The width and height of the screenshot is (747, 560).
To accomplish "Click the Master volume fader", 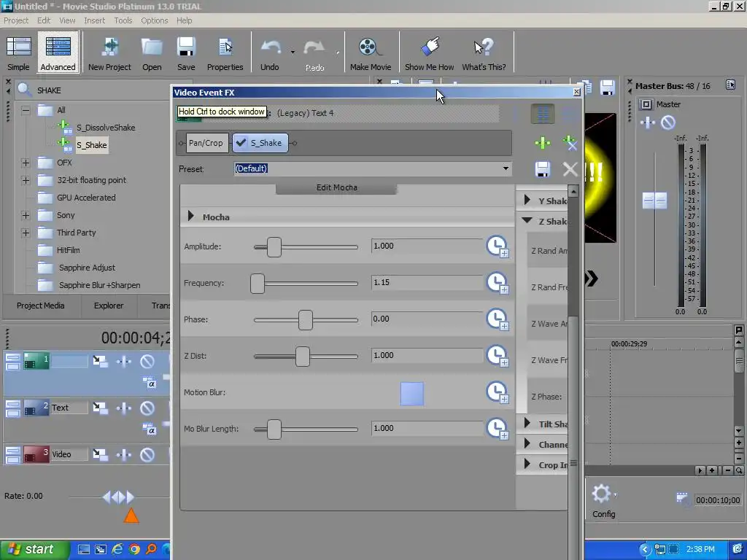I will (654, 201).
